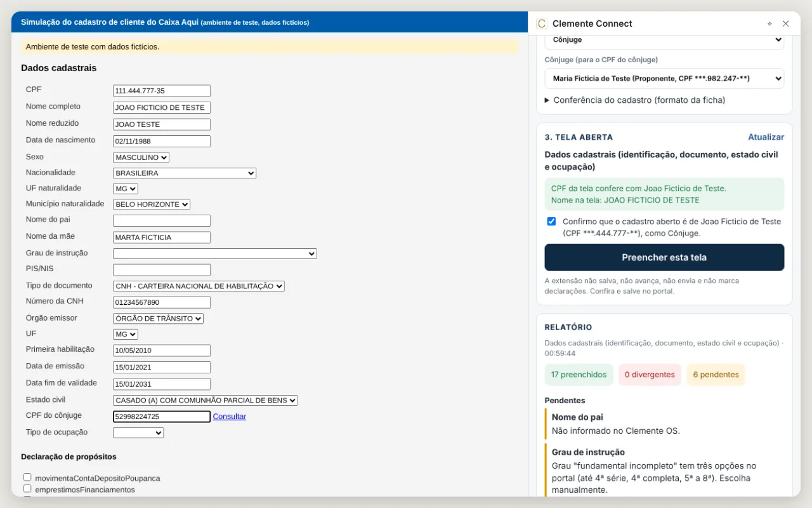Click the Data fim de validade field
The image size is (812, 508).
click(x=162, y=384)
